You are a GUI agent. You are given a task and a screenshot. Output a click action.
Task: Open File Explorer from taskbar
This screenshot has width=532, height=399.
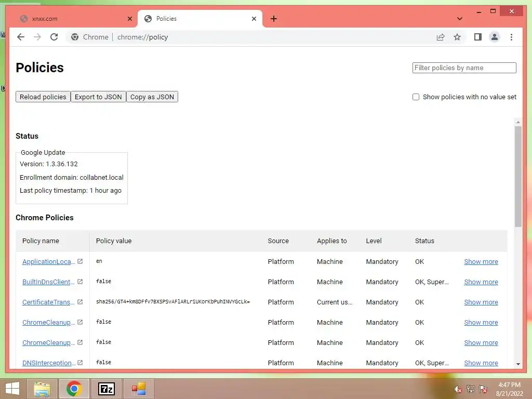42,389
